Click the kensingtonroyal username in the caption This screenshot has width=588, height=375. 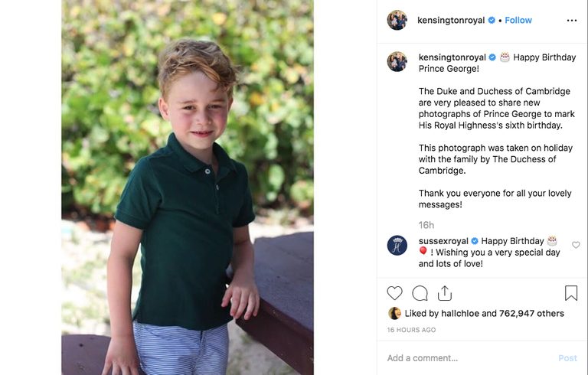pyautogui.click(x=452, y=57)
